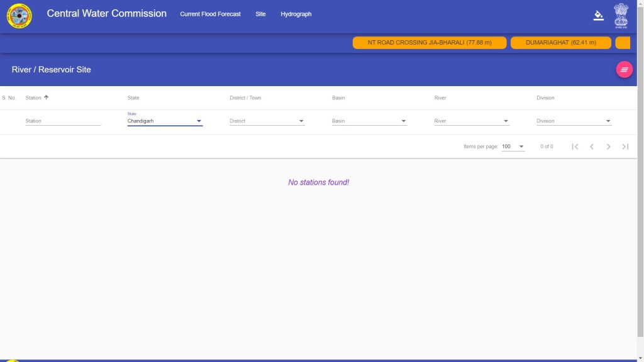Screen dimensions: 644x362
Task: Click the paint bucket theme icon
Action: pos(598,15)
